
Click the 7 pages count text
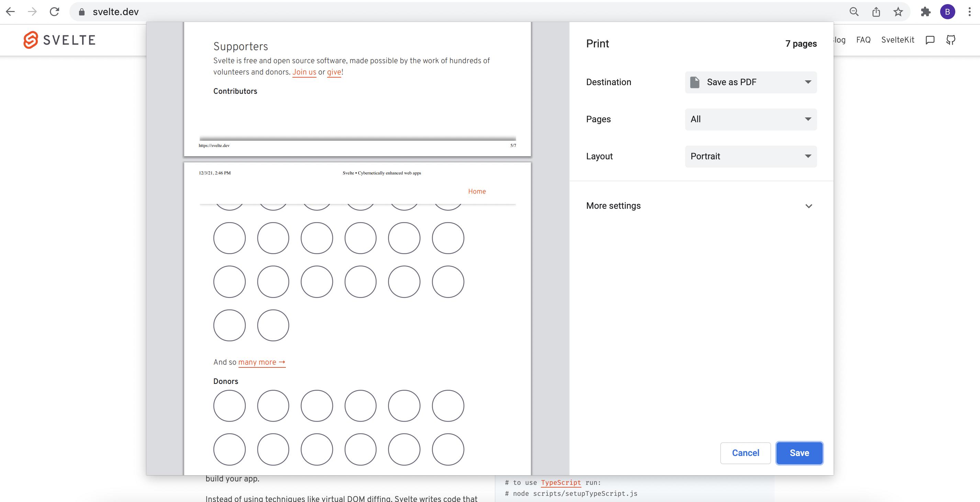pos(801,44)
